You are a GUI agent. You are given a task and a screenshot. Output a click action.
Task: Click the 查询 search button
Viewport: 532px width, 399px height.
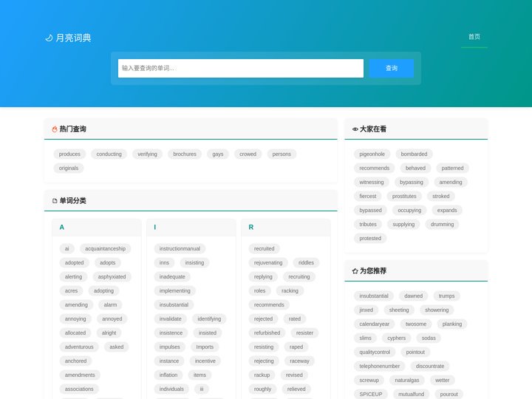point(391,68)
